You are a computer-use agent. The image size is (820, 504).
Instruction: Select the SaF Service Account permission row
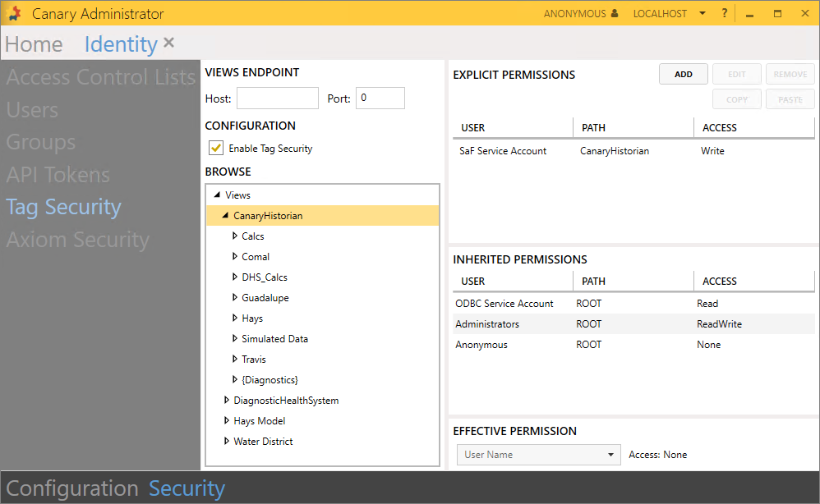click(633, 151)
